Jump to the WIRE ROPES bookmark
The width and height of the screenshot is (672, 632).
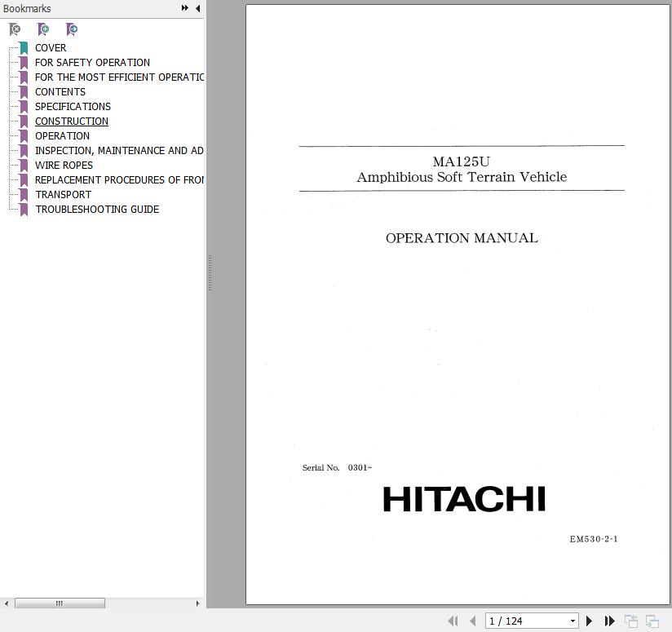(x=64, y=165)
